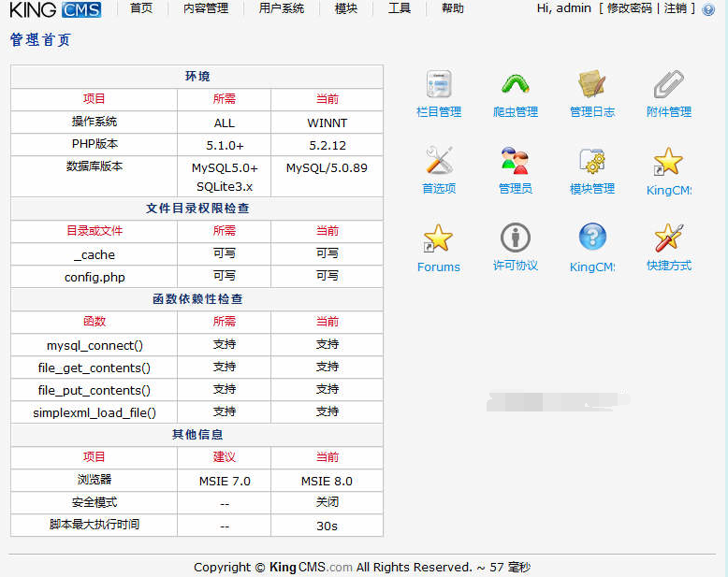728x577 pixels.
Task: Click the simplexml_load_file() function cell
Action: [x=95, y=412]
